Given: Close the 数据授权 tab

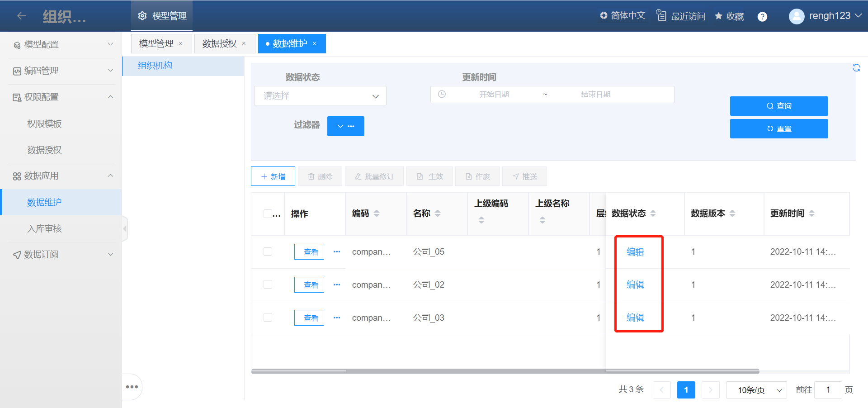Looking at the screenshot, I should (244, 44).
